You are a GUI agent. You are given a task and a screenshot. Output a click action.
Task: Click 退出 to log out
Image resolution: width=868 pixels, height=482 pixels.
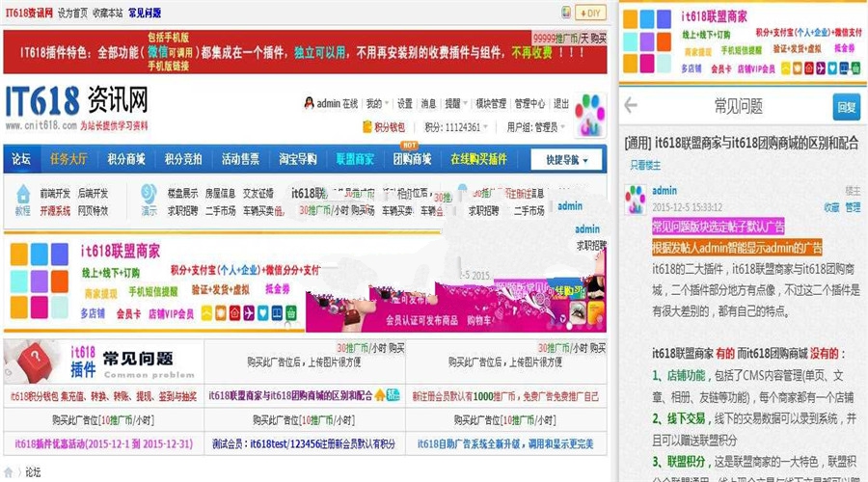(561, 103)
